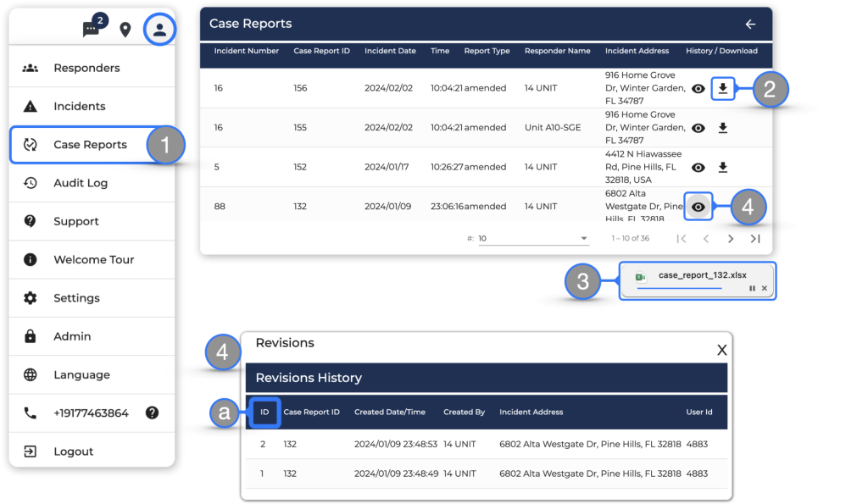Image resolution: width=868 pixels, height=504 pixels.
Task: Click the phone number +19177463864
Action: (x=92, y=413)
